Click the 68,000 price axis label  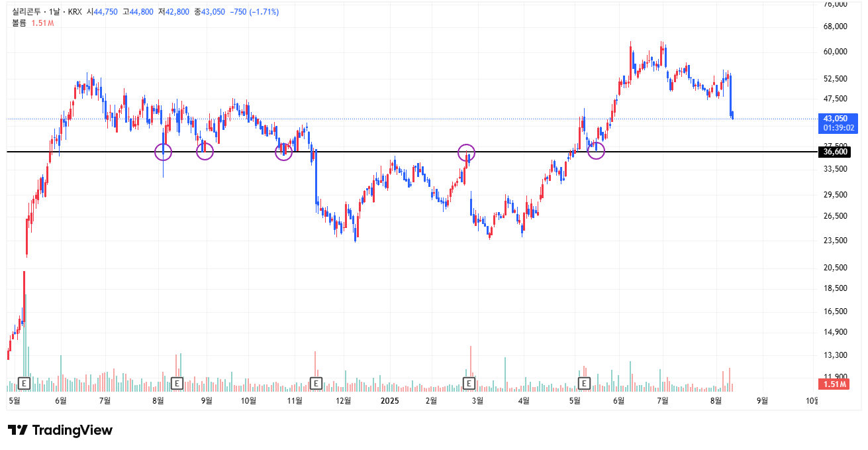point(836,27)
